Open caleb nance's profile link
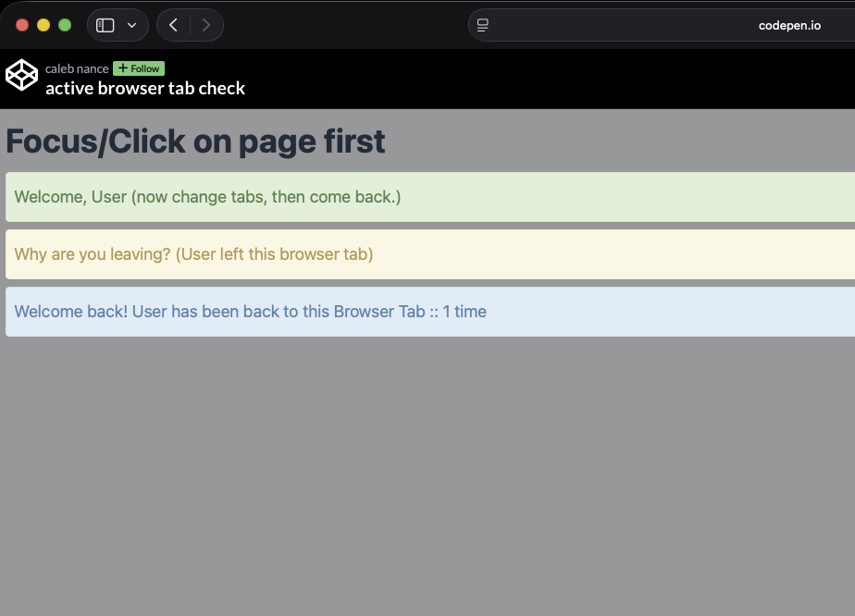 click(x=77, y=68)
